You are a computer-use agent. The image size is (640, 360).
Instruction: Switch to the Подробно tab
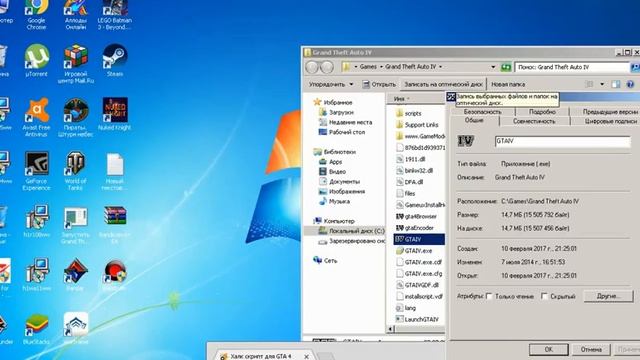coord(542,111)
